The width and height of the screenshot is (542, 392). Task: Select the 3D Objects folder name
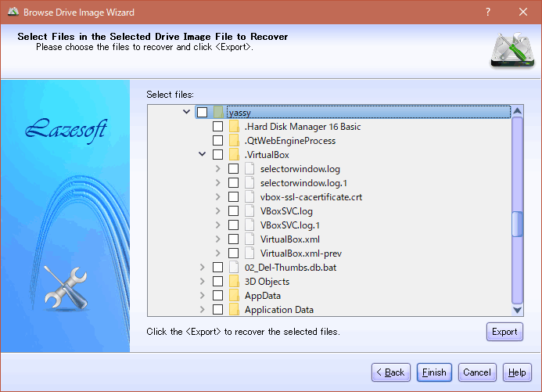click(x=267, y=282)
